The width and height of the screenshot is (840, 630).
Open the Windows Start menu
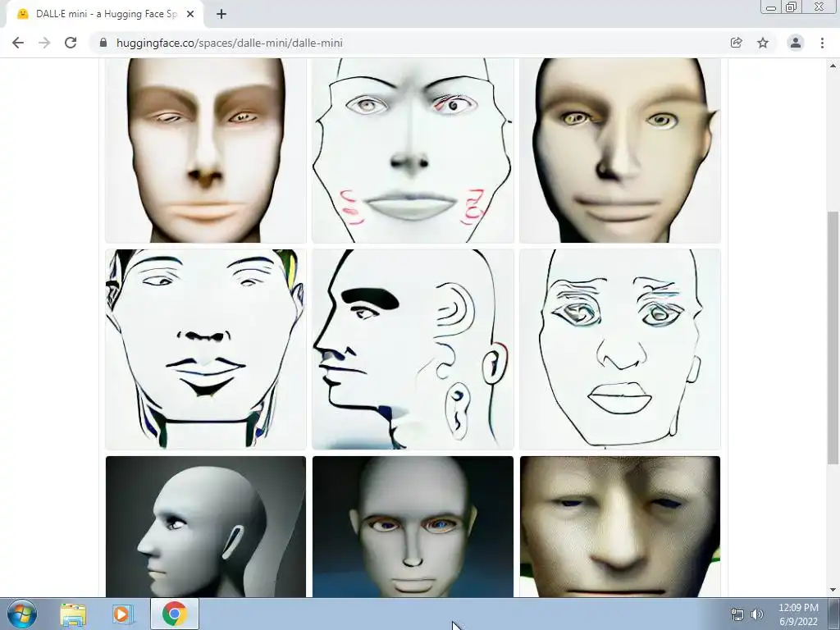21,614
